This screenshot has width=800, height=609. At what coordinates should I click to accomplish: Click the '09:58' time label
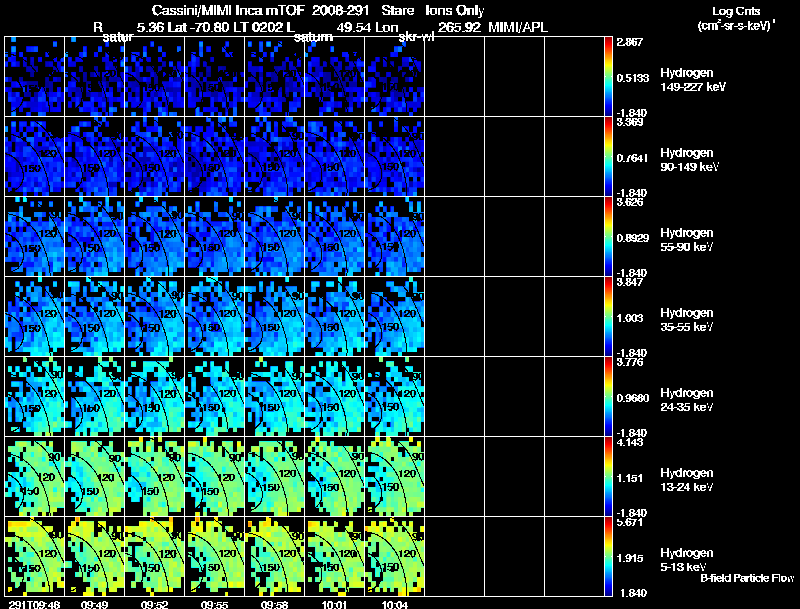pos(274,604)
